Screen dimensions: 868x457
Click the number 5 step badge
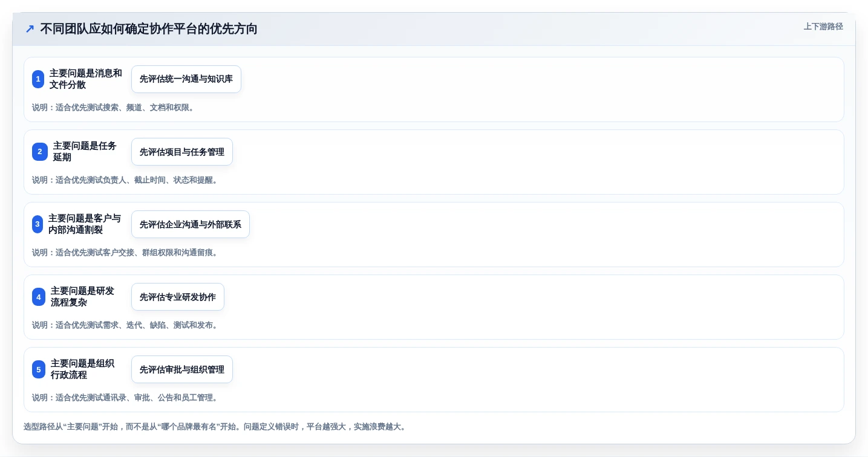click(x=39, y=369)
